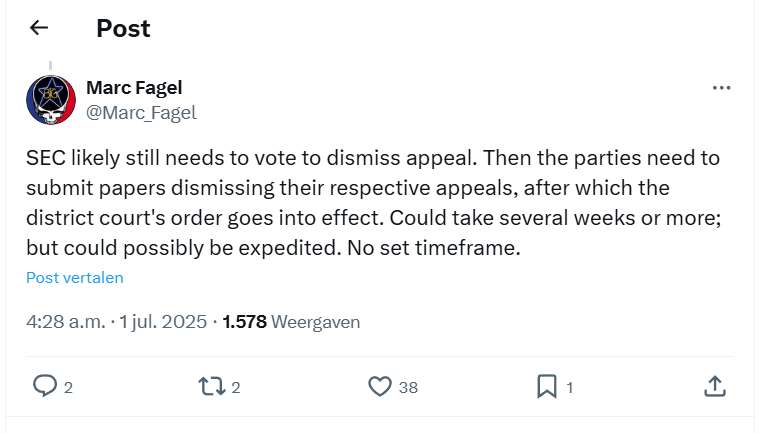Click the repost count number 2

coord(236,387)
